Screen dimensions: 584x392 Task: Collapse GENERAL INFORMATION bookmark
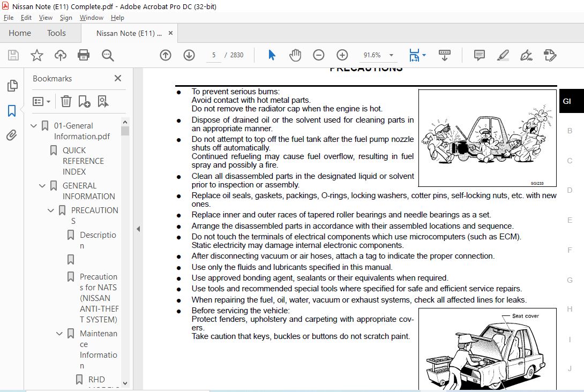tap(42, 186)
